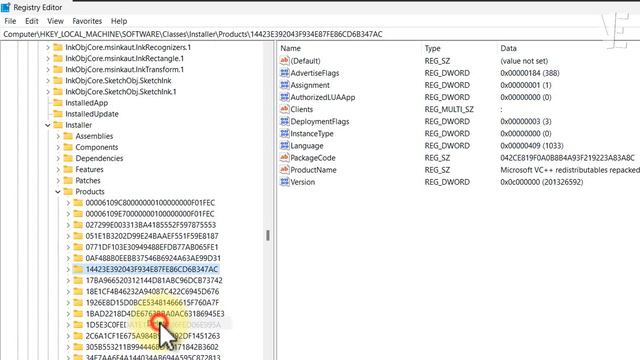
Task: Open the Help menu
Action: point(119,21)
